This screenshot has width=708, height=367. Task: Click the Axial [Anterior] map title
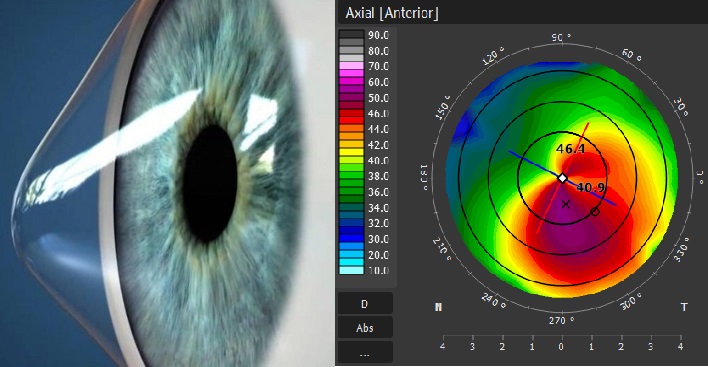coord(391,13)
